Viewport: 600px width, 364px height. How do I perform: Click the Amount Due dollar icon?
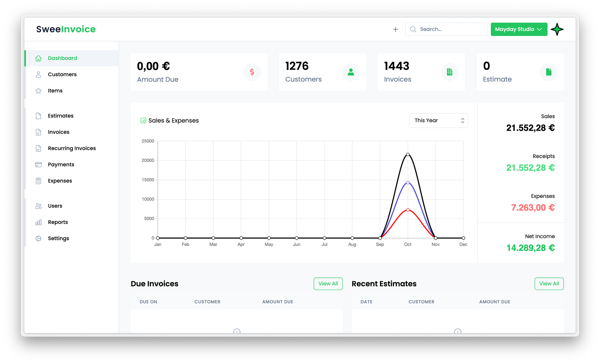click(252, 72)
